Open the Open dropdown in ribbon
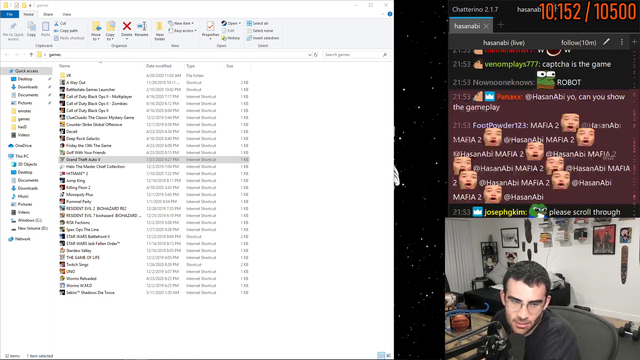640x360 pixels. pyautogui.click(x=231, y=23)
